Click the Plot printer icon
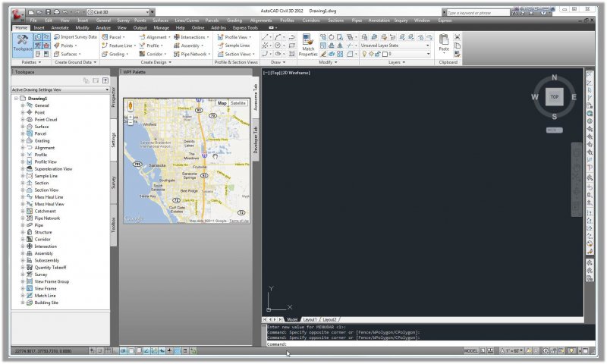The width and height of the screenshot is (607, 364). tap(56, 12)
